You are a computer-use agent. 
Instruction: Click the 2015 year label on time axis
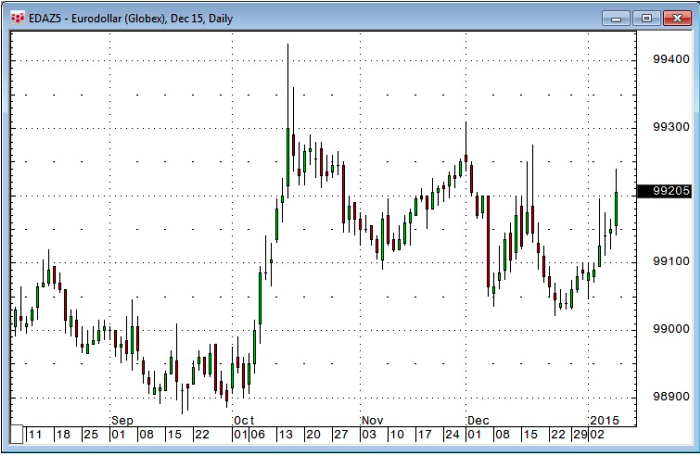[604, 420]
